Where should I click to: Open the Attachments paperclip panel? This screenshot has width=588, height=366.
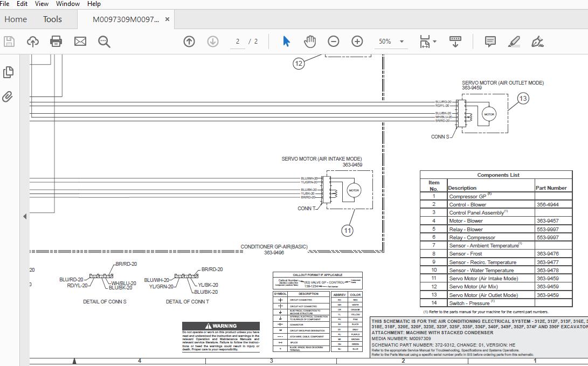click(8, 96)
